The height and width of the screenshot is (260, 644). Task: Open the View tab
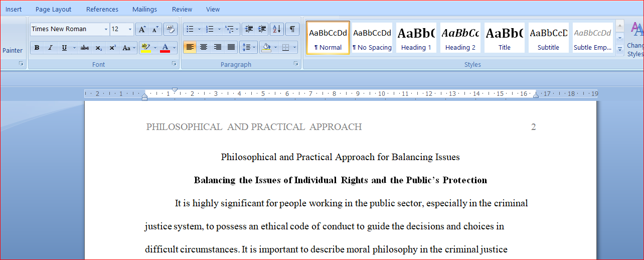pos(213,9)
